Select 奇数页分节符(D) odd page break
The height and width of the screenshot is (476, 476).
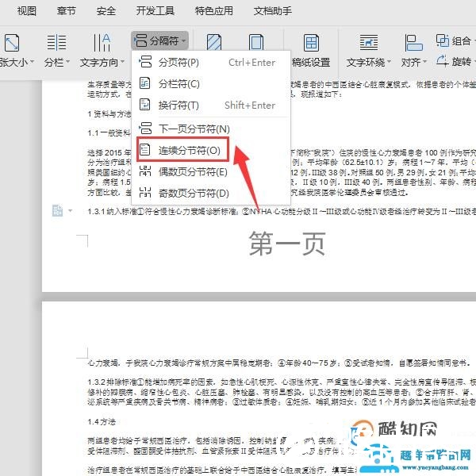tap(211, 193)
